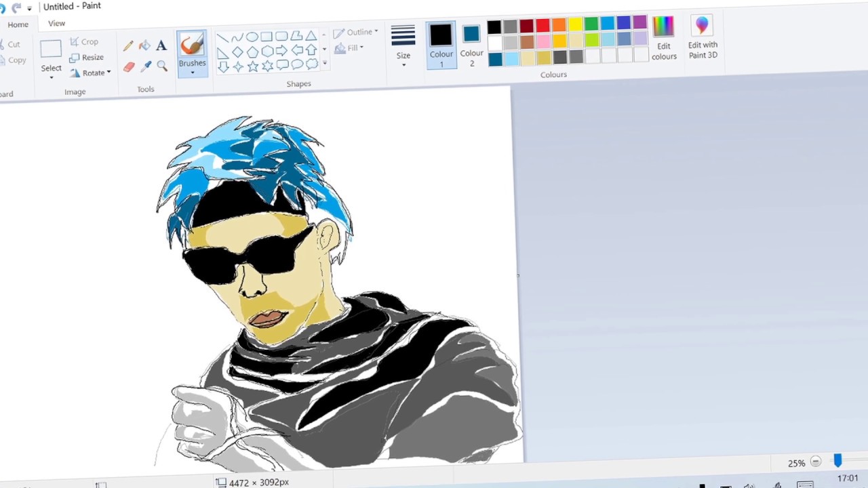Click the Copy button
Screen dimensions: 868x488
[x=13, y=60]
